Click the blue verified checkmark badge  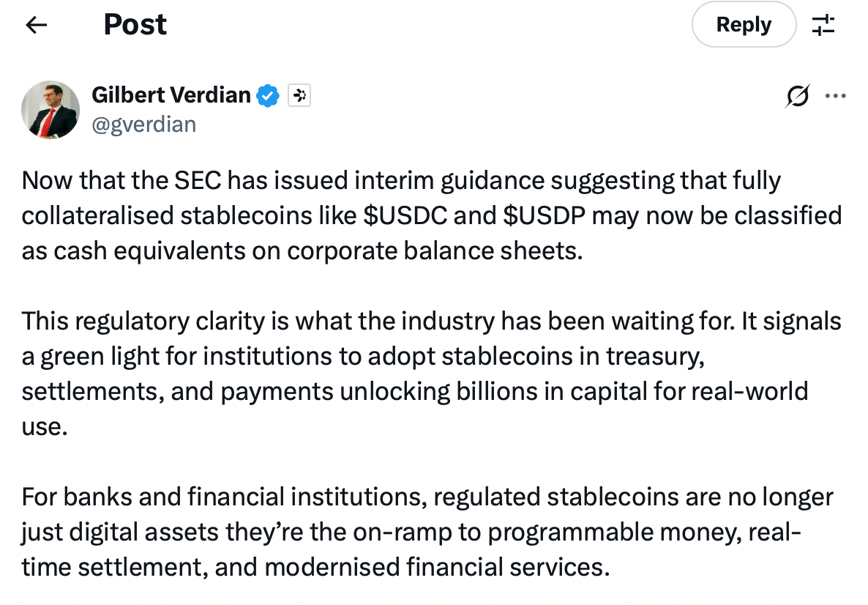click(x=268, y=95)
